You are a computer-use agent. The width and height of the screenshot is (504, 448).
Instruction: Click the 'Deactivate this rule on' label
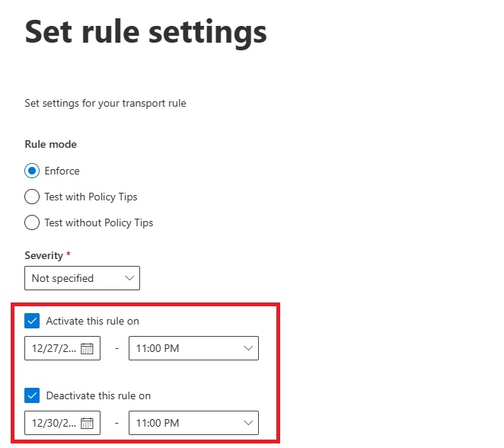click(98, 395)
